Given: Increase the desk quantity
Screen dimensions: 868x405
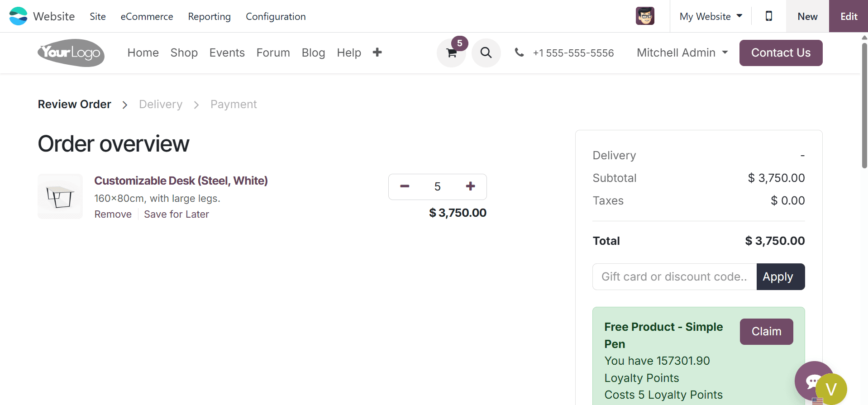Looking at the screenshot, I should (470, 186).
